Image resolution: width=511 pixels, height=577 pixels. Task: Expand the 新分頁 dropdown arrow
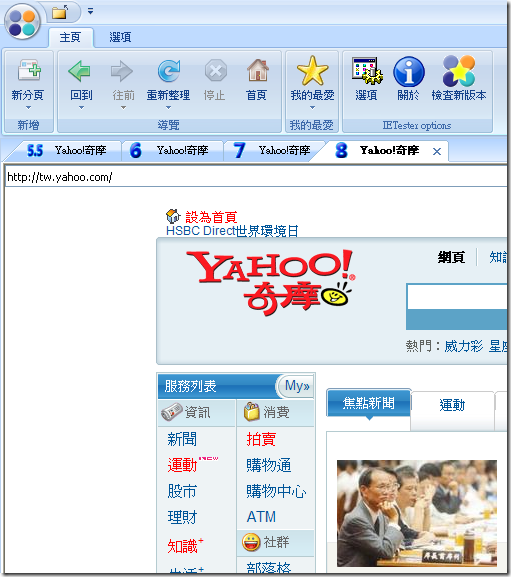click(x=28, y=108)
